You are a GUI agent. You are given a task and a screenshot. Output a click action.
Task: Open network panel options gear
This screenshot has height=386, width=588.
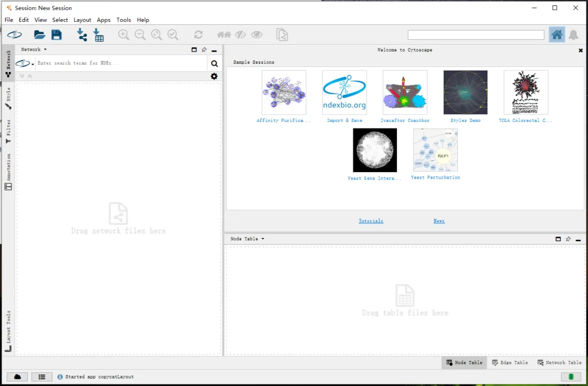(x=214, y=77)
